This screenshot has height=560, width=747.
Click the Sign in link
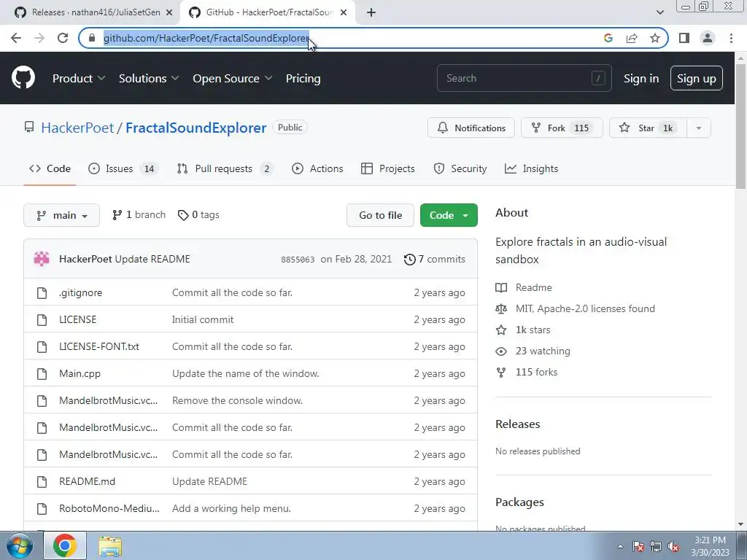(x=641, y=79)
